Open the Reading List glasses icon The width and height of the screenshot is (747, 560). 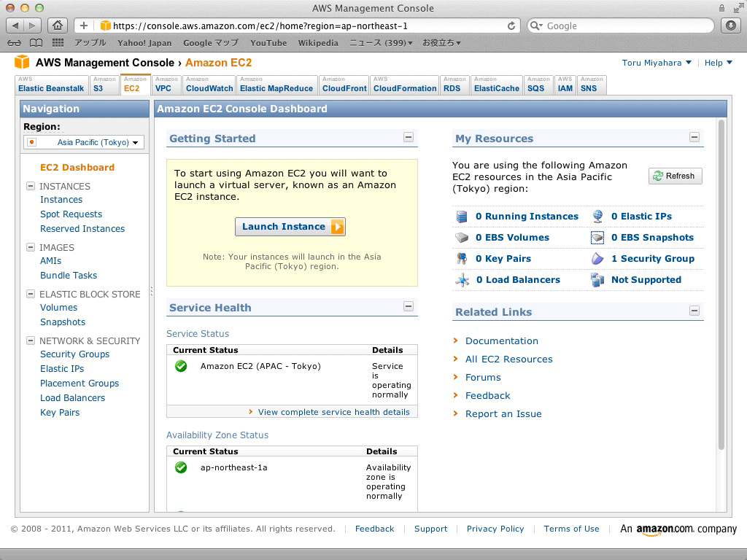(15, 43)
